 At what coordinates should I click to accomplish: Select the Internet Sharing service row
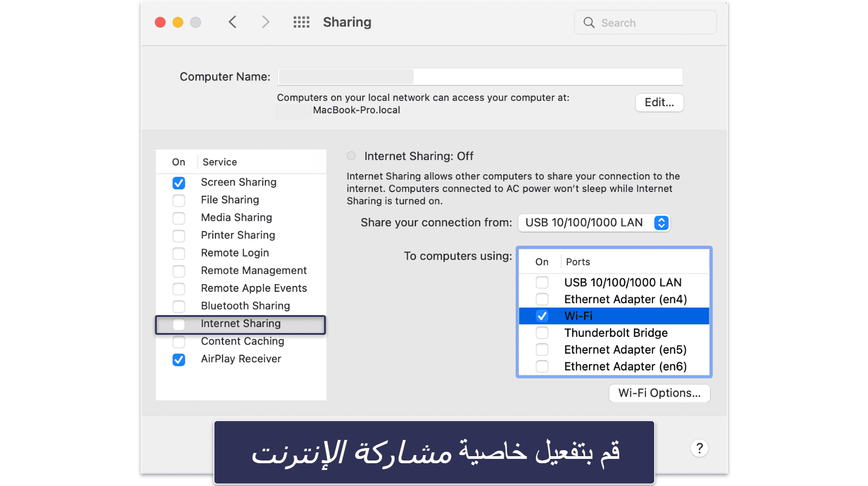[x=241, y=324]
